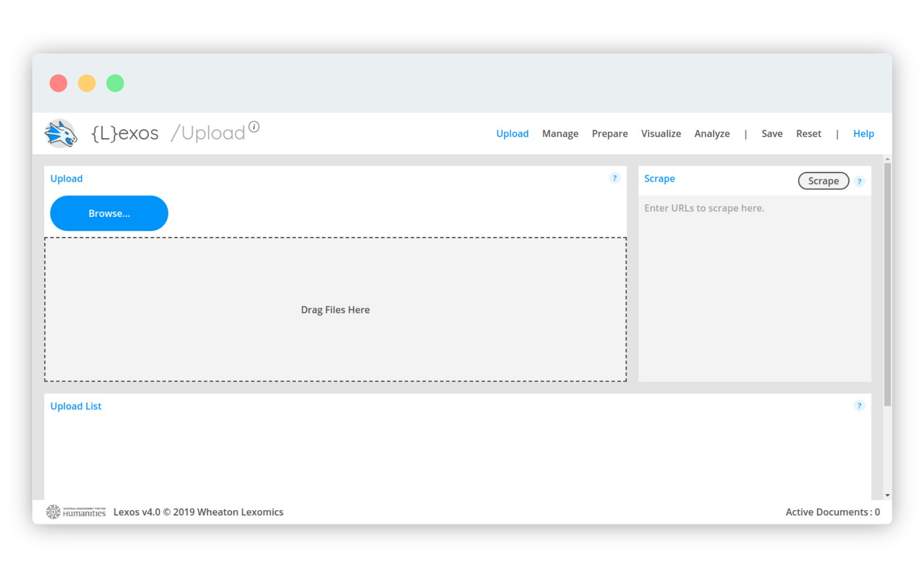Click the {L}exos title text
This screenshot has height=578, width=924.
[x=125, y=133]
